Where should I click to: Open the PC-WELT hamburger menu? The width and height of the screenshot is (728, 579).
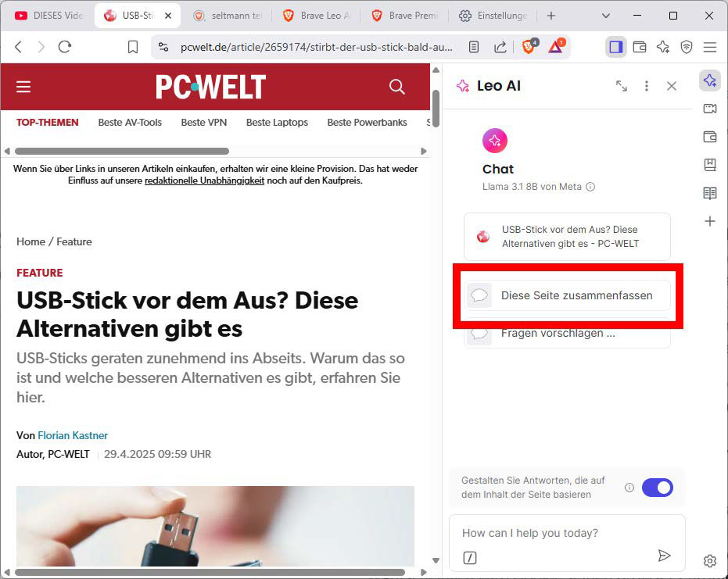point(23,87)
